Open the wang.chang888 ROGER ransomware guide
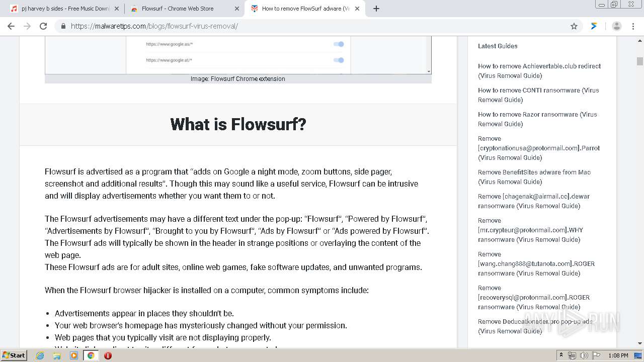The height and width of the screenshot is (362, 644). pyautogui.click(x=536, y=263)
